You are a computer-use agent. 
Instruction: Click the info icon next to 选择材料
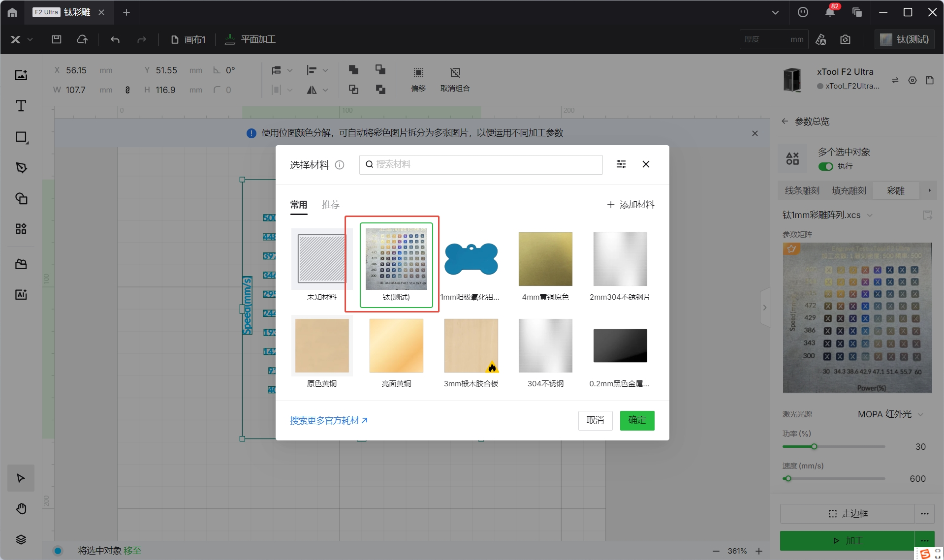(x=340, y=165)
